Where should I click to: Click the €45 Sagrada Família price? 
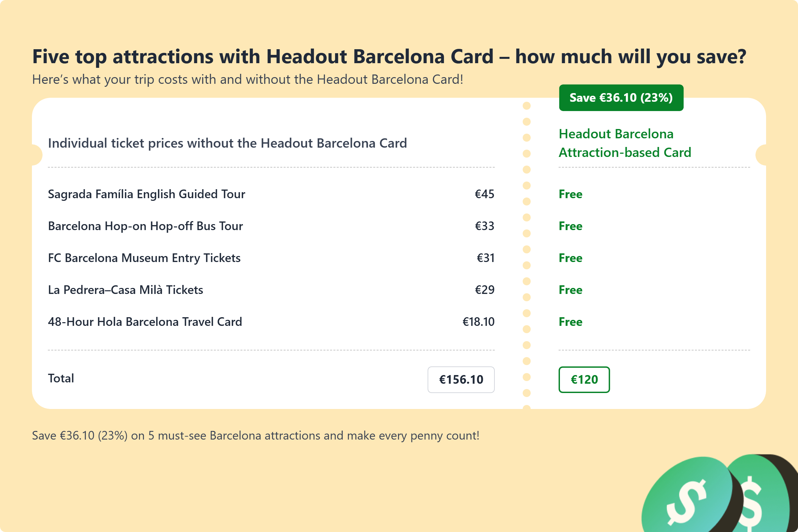click(484, 194)
